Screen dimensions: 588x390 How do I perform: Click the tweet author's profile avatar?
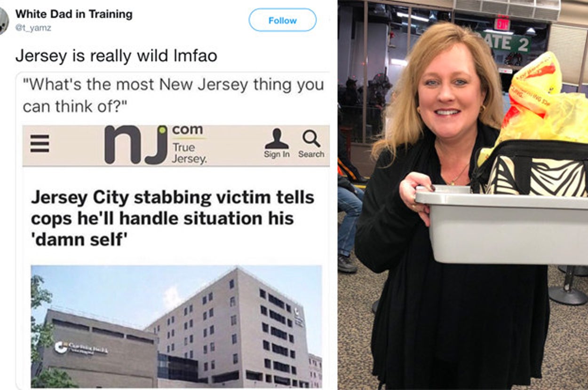coord(4,21)
